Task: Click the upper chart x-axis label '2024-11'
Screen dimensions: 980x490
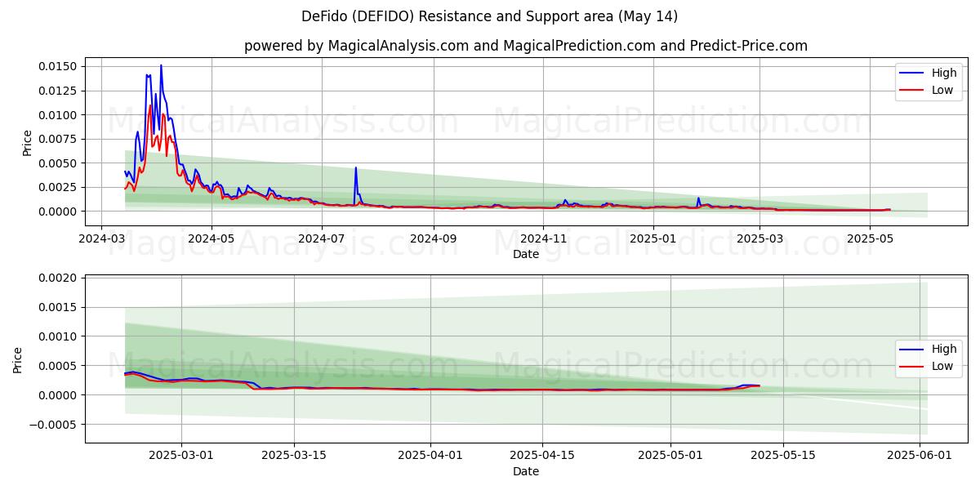Action: coord(543,238)
